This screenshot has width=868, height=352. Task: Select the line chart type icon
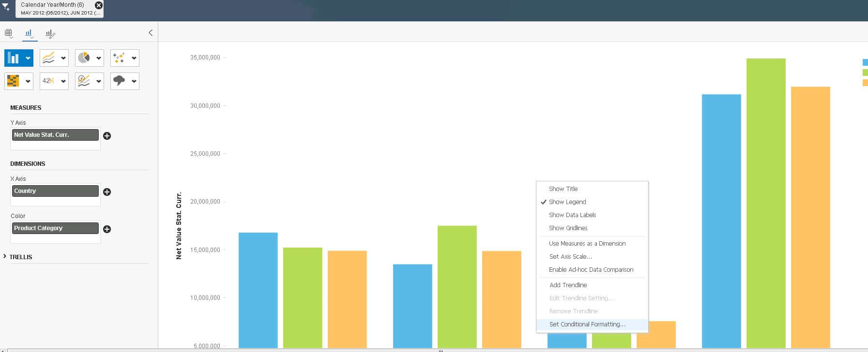(x=48, y=58)
